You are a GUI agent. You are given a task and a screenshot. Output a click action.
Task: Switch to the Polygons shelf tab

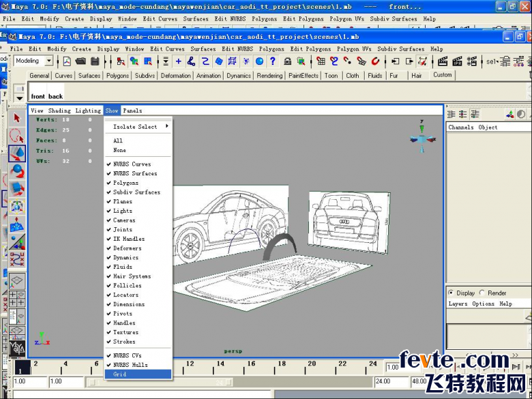click(118, 76)
